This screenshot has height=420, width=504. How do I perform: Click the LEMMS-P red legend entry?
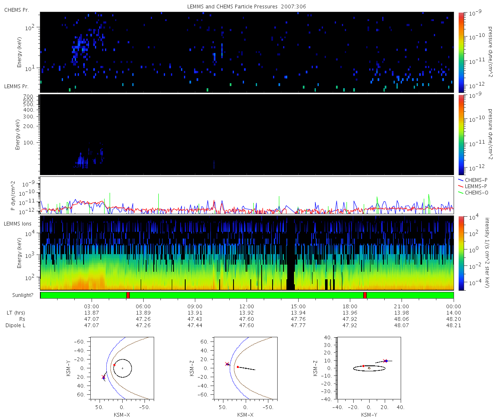(x=474, y=186)
